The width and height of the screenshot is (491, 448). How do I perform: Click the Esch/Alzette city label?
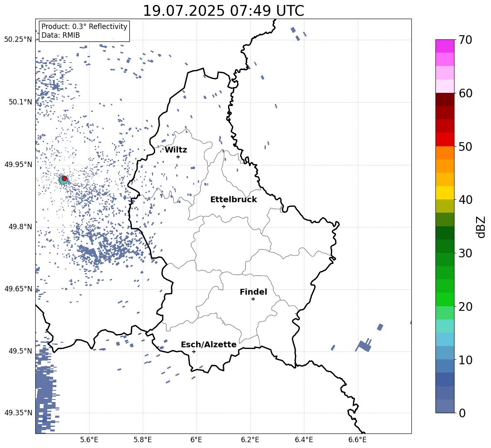click(209, 344)
